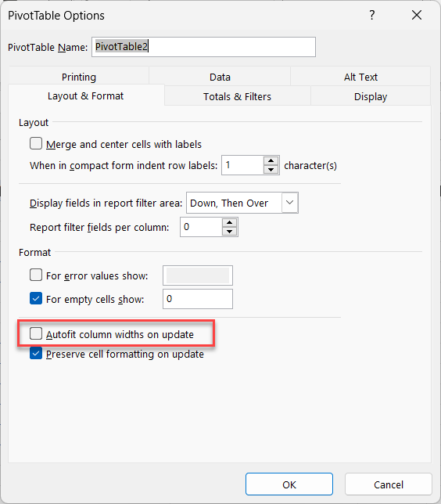Image resolution: width=441 pixels, height=504 pixels.
Task: Open the Display tab
Action: 371,96
